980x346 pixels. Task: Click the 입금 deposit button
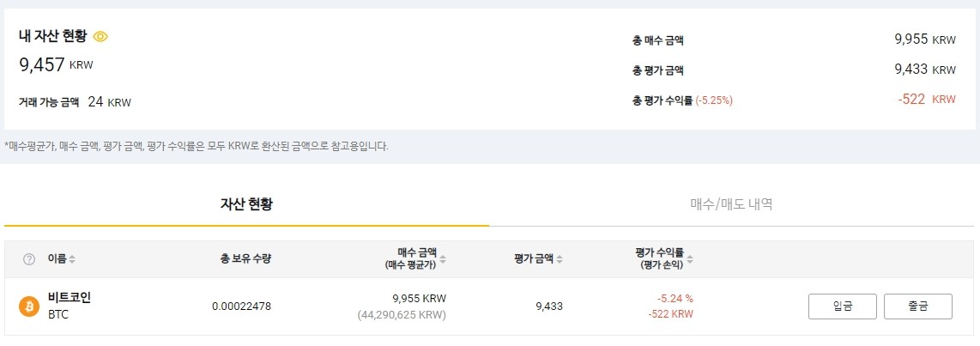pyautogui.click(x=843, y=307)
